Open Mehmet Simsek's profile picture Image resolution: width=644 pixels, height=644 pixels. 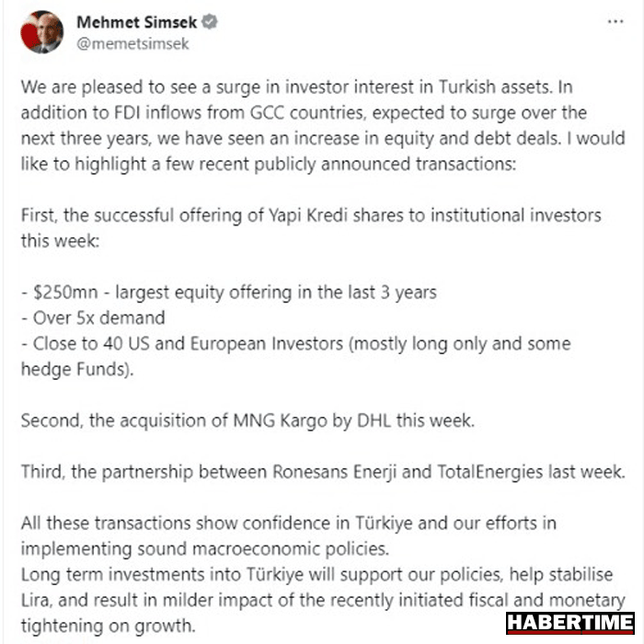pyautogui.click(x=42, y=32)
